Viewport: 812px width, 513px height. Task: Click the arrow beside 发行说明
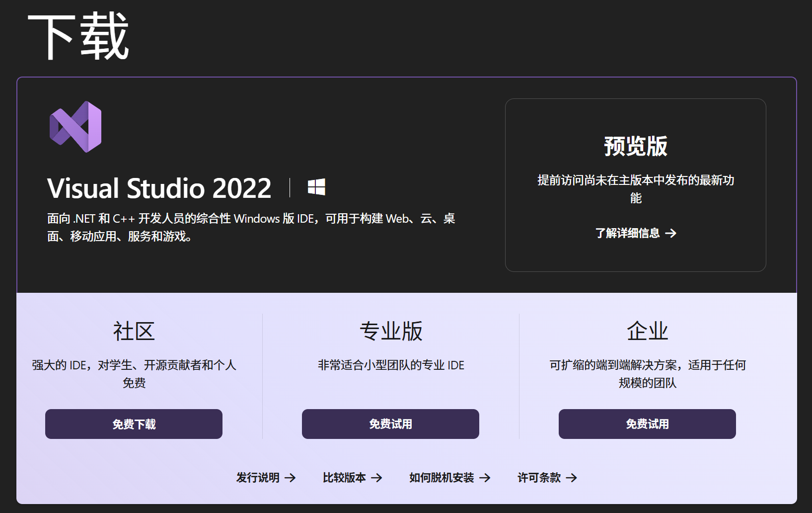point(291,478)
